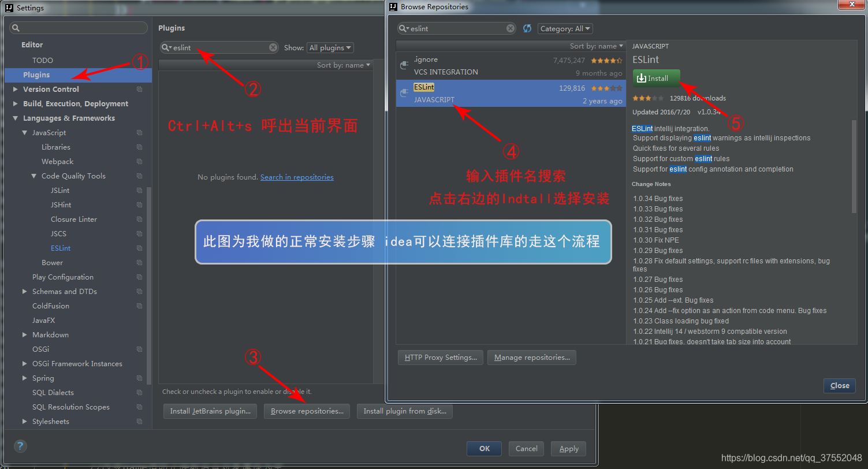Click the magnifier icon in Settings search box
This screenshot has height=469, width=868.
(x=16, y=27)
